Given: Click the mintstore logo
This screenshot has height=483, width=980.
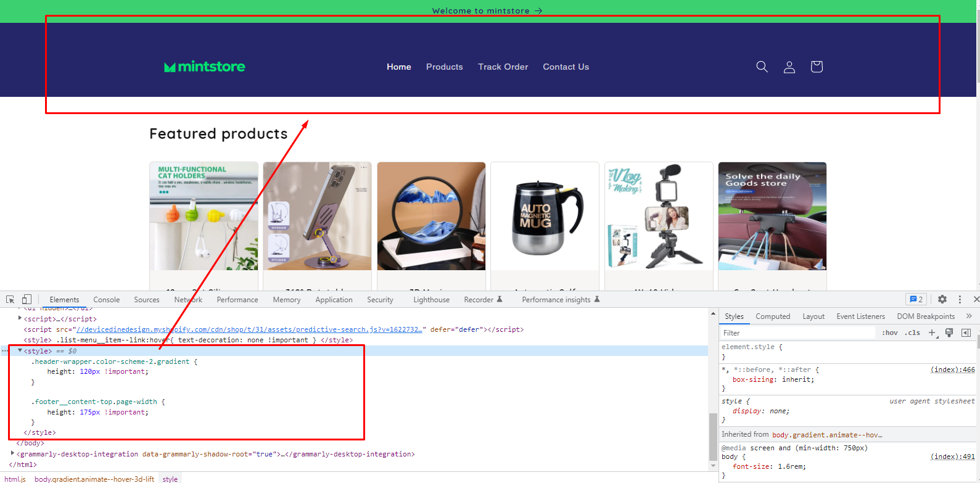Looking at the screenshot, I should coord(205,67).
